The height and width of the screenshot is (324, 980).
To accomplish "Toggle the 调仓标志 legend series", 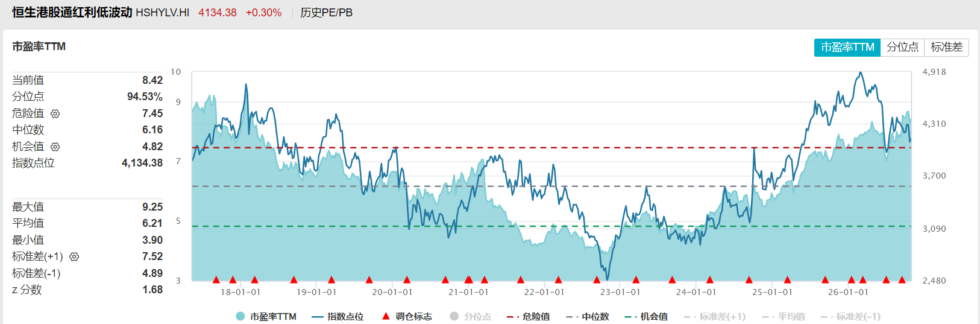I will pos(407,316).
